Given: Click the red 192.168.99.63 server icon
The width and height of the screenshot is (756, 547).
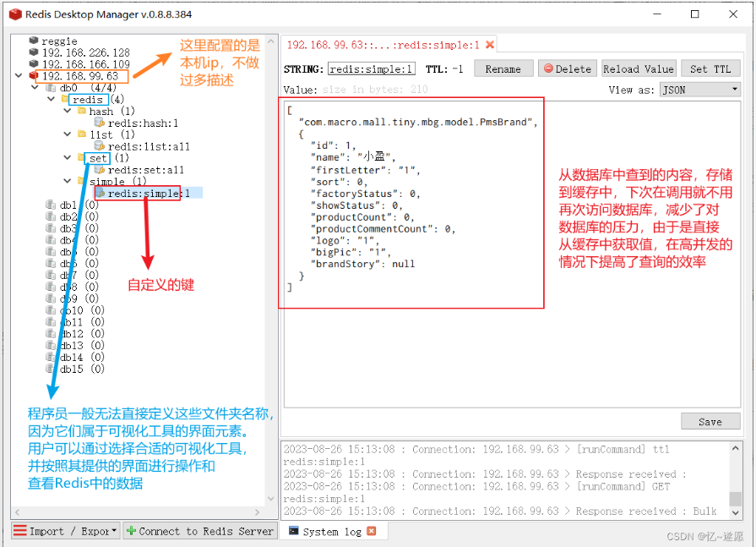Looking at the screenshot, I should 33,76.
